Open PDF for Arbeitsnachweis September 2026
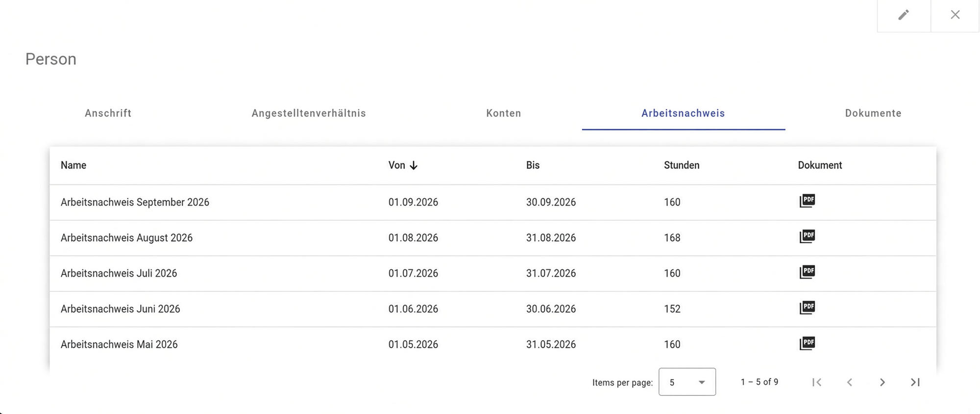Screen dimensions: 980x414 (x=807, y=201)
